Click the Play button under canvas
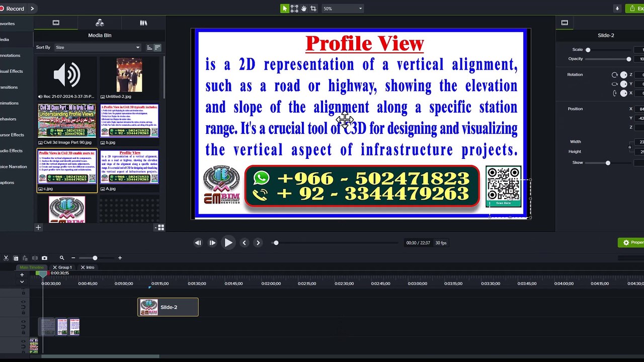Image resolution: width=644 pixels, height=362 pixels. 228,243
